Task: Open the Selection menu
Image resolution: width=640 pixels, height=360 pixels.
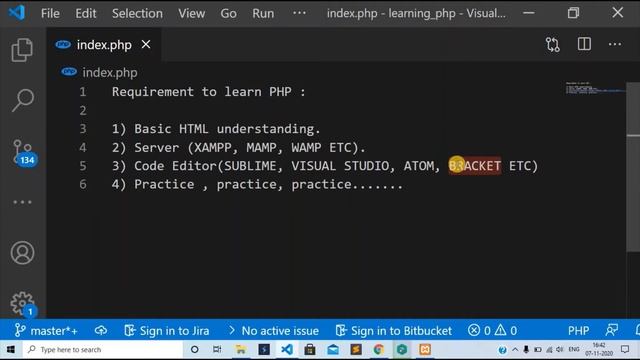Action: point(137,13)
